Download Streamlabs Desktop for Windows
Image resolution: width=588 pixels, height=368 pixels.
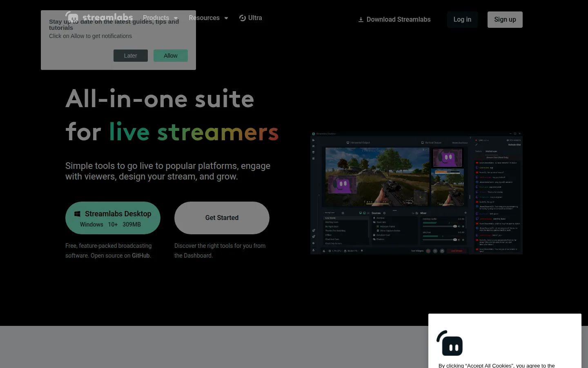click(113, 218)
